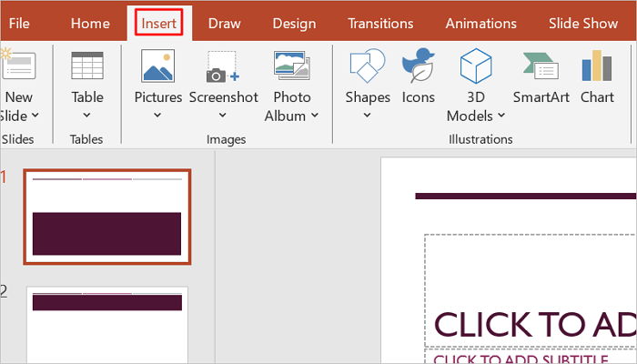Insert Icons using the duck icon

[x=418, y=66]
